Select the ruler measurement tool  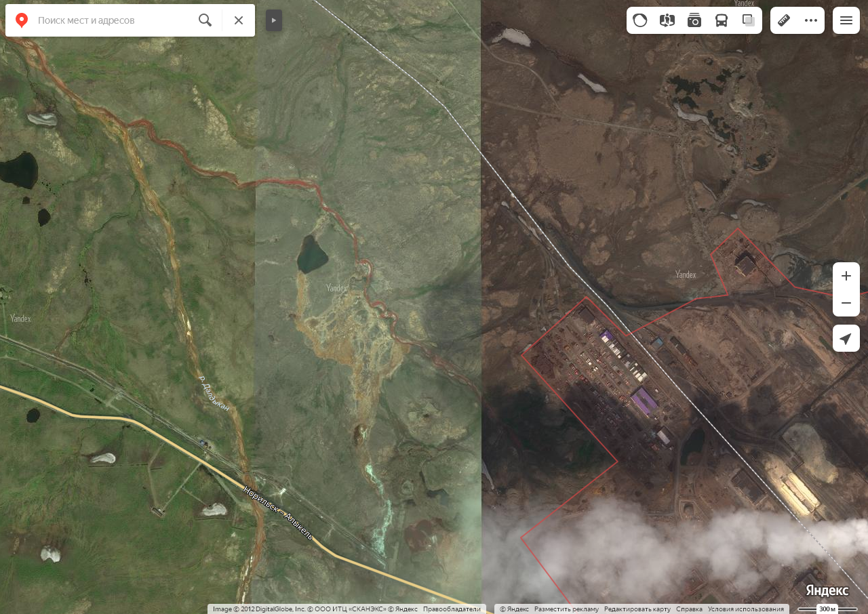click(784, 20)
